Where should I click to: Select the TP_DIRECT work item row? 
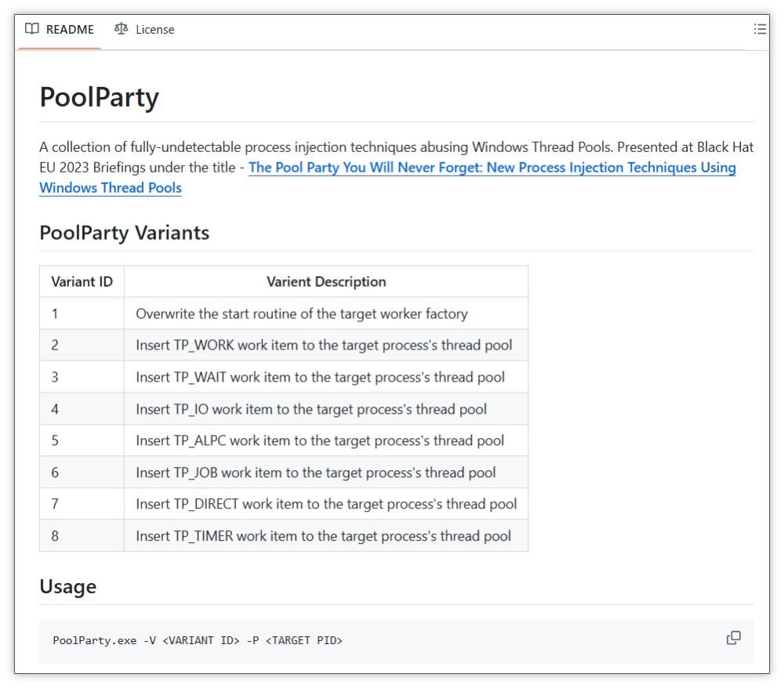(x=284, y=504)
